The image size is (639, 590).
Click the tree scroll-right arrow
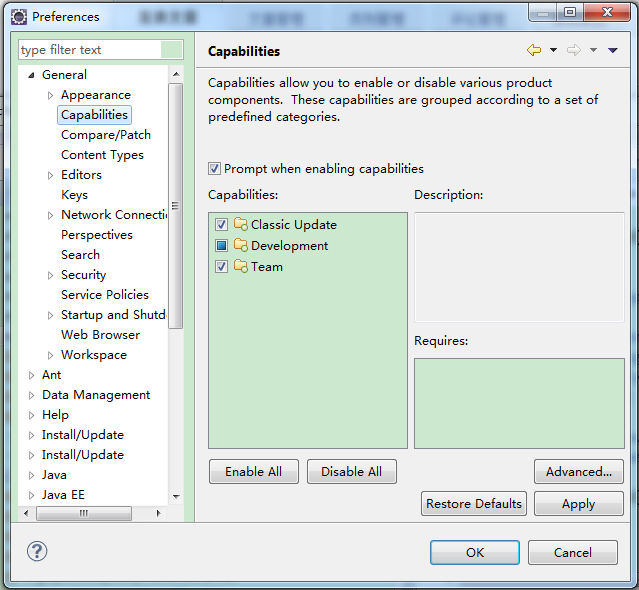click(159, 513)
